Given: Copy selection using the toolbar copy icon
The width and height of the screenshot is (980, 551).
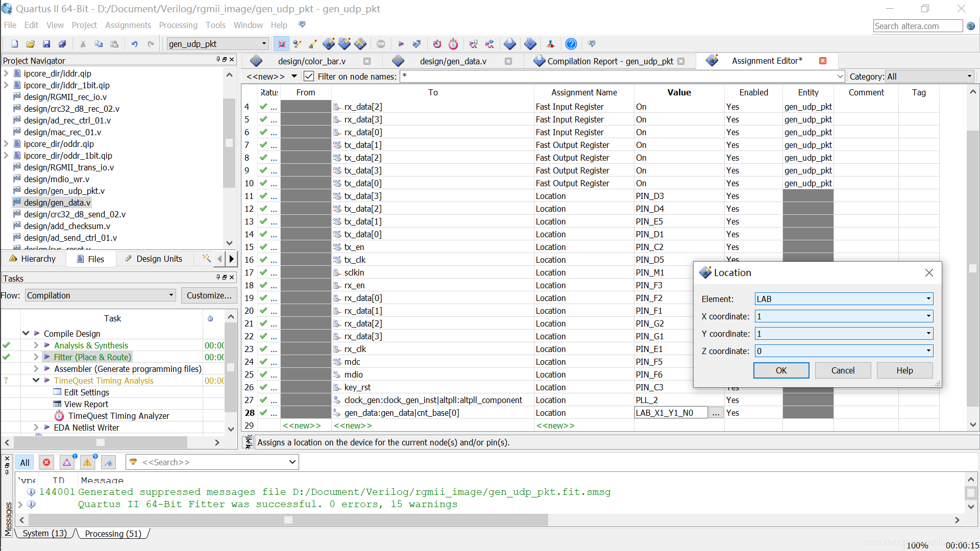Looking at the screenshot, I should point(99,44).
